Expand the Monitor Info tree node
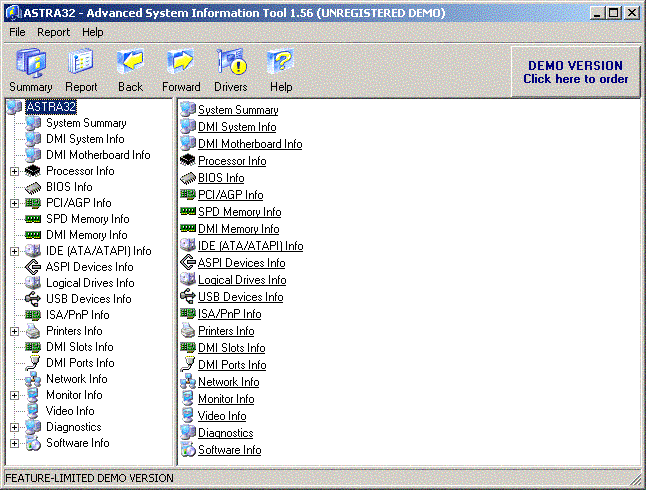The width and height of the screenshot is (646, 490). tap(14, 395)
